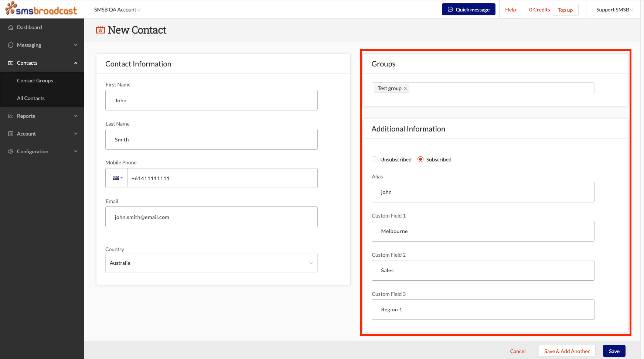Viewport: 644px width, 359px height.
Task: Open Reports using the chart icon
Action: point(10,116)
